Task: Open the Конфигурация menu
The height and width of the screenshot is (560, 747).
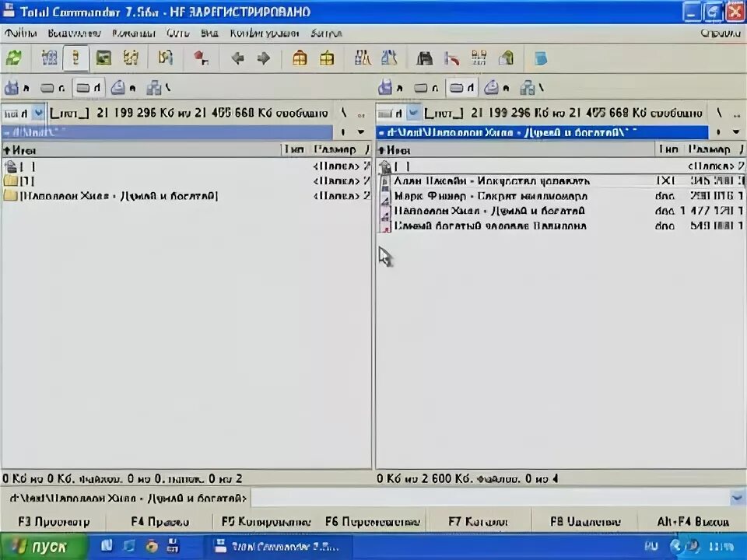Action: coord(265,33)
